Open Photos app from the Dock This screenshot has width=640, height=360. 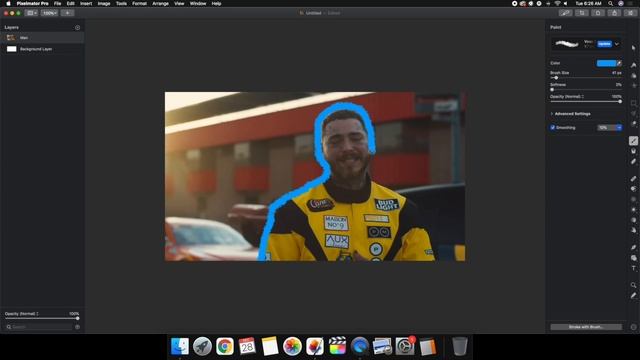[x=292, y=347]
